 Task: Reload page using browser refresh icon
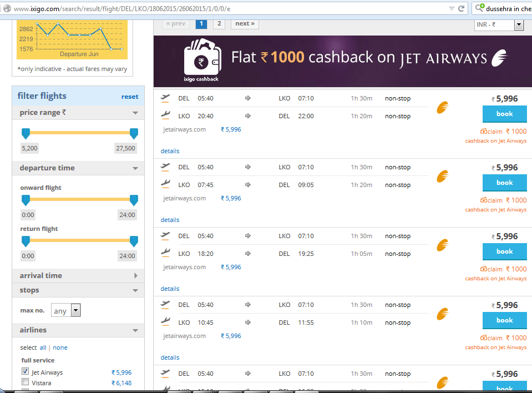pyautogui.click(x=461, y=8)
